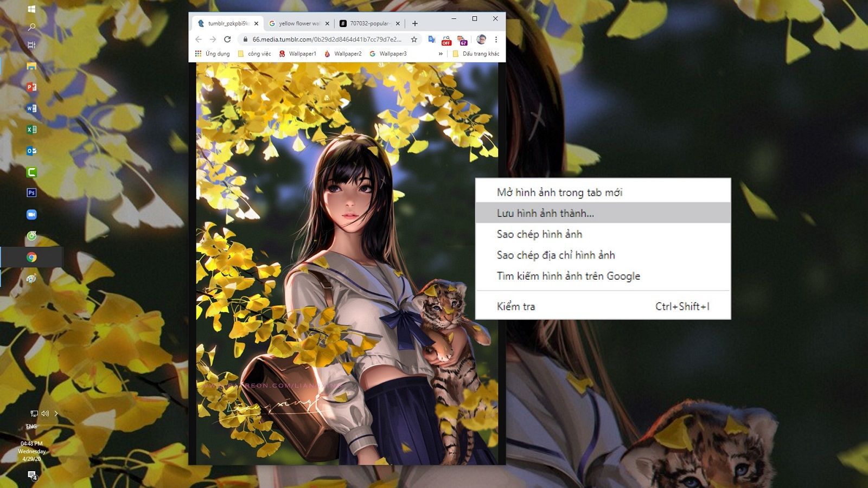Open Photoshop from the taskbar
Viewport: 868px width, 488px height.
[x=31, y=192]
